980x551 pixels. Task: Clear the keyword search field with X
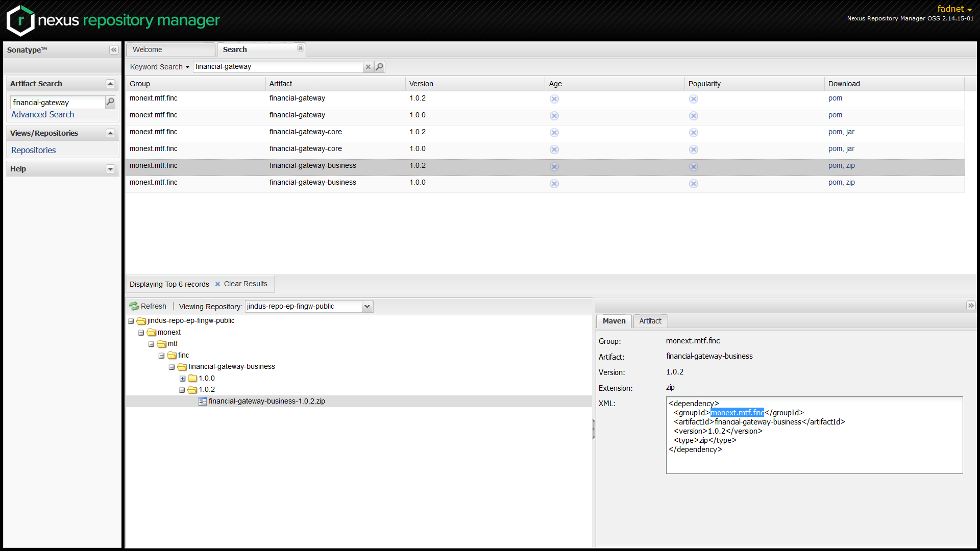click(368, 67)
